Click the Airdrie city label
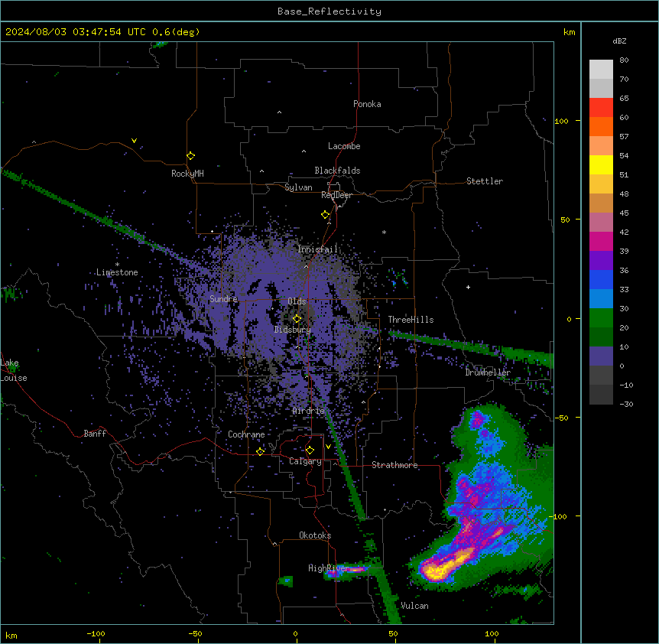 tap(308, 411)
